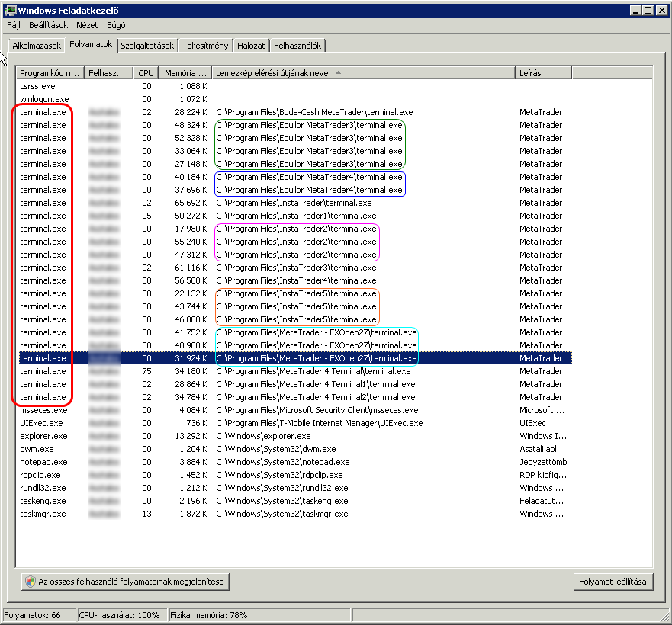Click the 37 696 K Equilor MetaTrader4 row
Image resolution: width=672 pixels, height=625 pixels.
pyautogui.click(x=295, y=190)
